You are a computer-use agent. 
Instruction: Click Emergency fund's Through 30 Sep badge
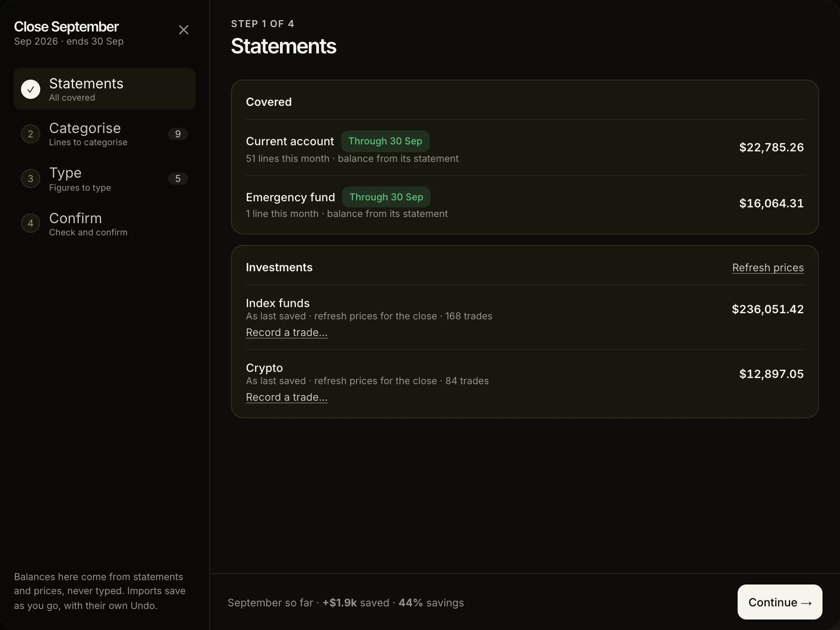[386, 197]
